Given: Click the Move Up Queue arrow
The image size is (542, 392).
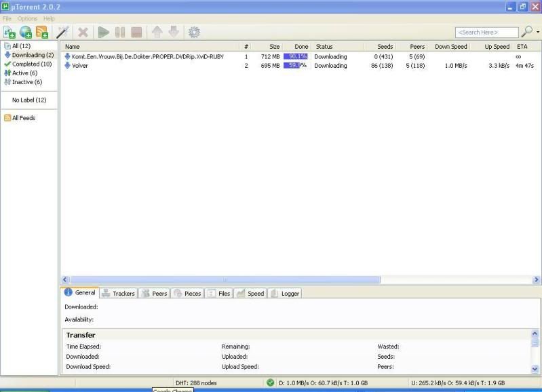Looking at the screenshot, I should pos(157,32).
